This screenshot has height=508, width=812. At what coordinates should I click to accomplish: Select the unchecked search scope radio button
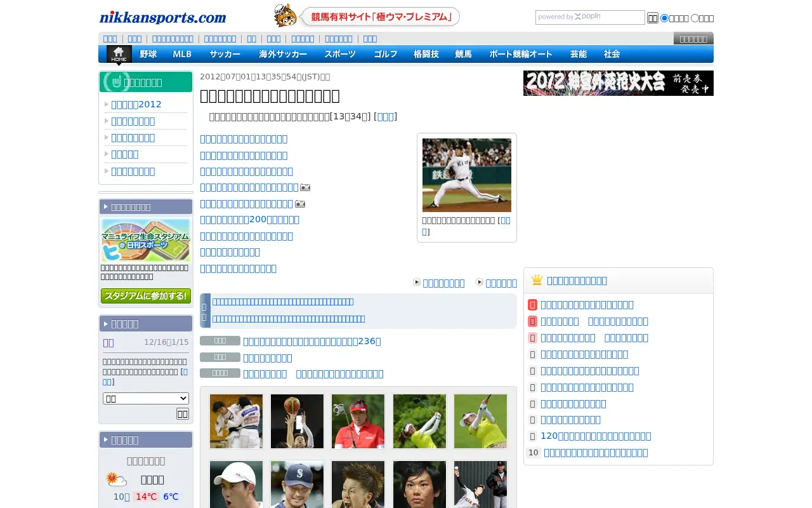coord(695,18)
